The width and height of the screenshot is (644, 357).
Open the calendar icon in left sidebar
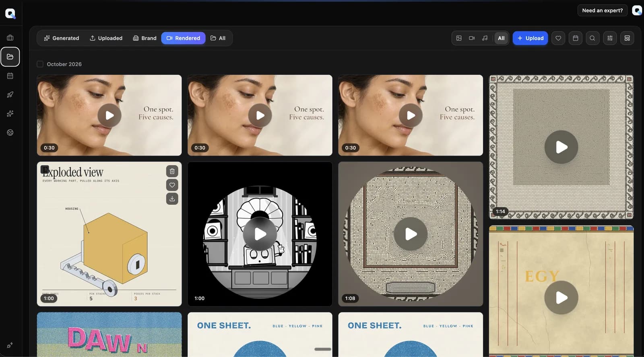pyautogui.click(x=10, y=76)
